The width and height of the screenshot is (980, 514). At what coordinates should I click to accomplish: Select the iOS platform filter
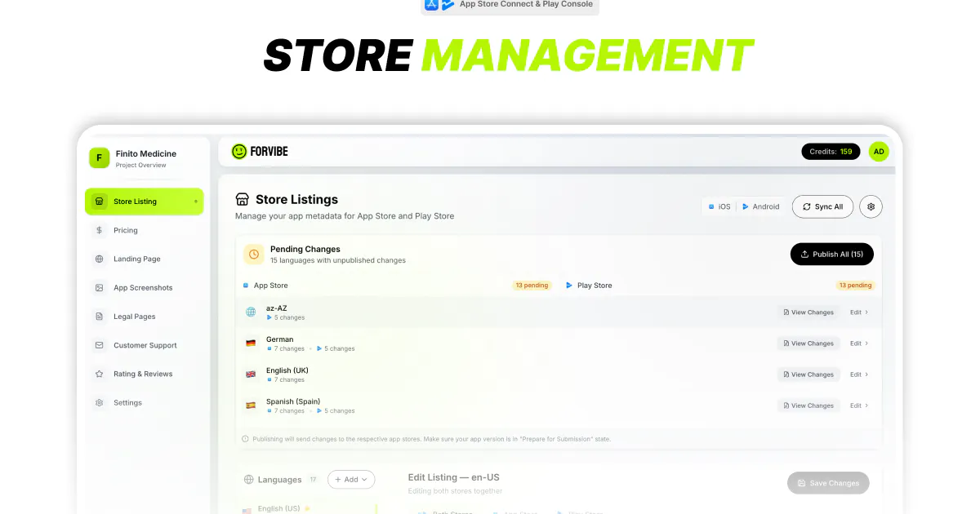[x=719, y=206]
